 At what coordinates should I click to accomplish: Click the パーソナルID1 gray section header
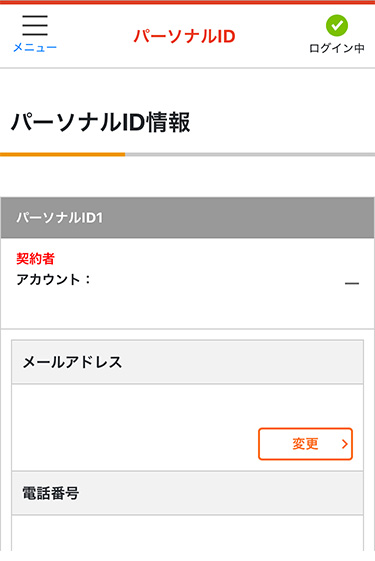[x=188, y=218]
